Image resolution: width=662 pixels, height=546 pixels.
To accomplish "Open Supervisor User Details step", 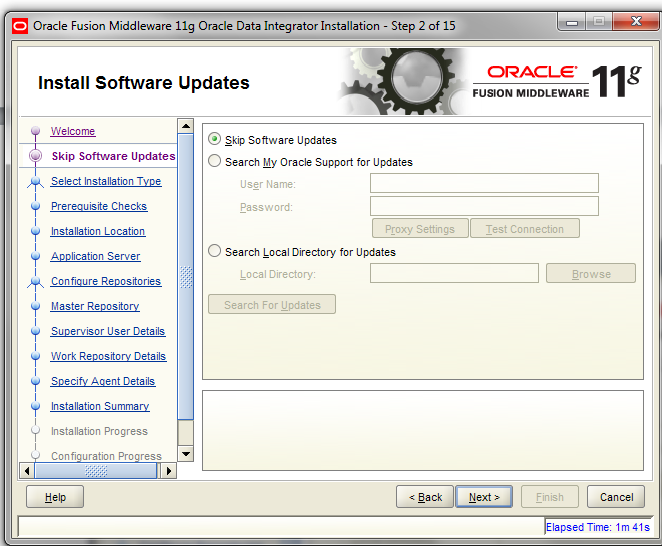I will tap(108, 331).
